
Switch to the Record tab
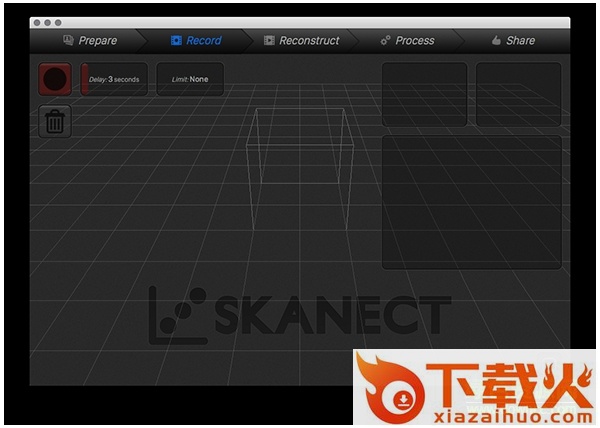pyautogui.click(x=196, y=41)
